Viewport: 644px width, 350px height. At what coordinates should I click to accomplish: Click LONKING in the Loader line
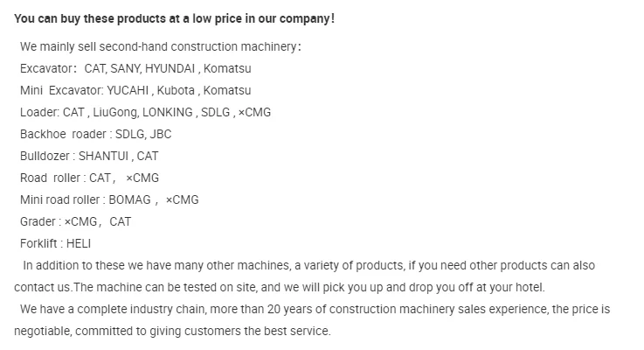[x=168, y=112]
